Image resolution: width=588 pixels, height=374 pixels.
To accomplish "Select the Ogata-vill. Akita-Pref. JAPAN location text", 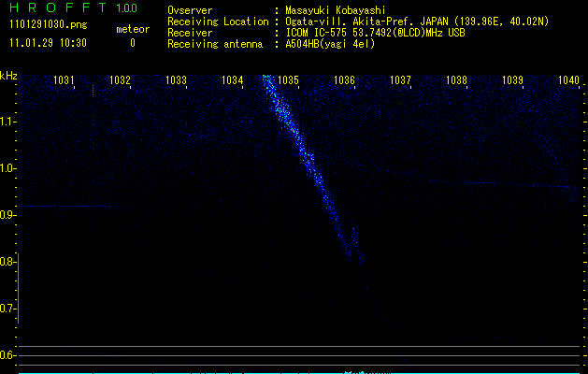I will [x=417, y=22].
